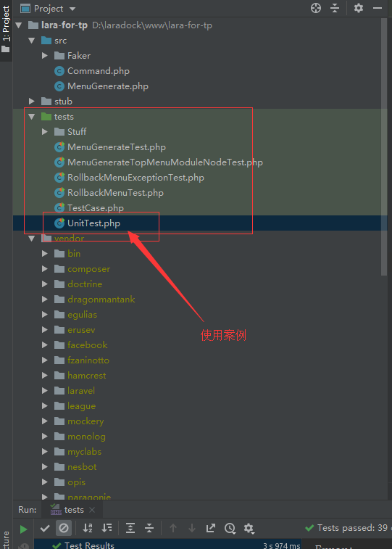
Task: Hide the Project tool window
Action: coord(378,8)
